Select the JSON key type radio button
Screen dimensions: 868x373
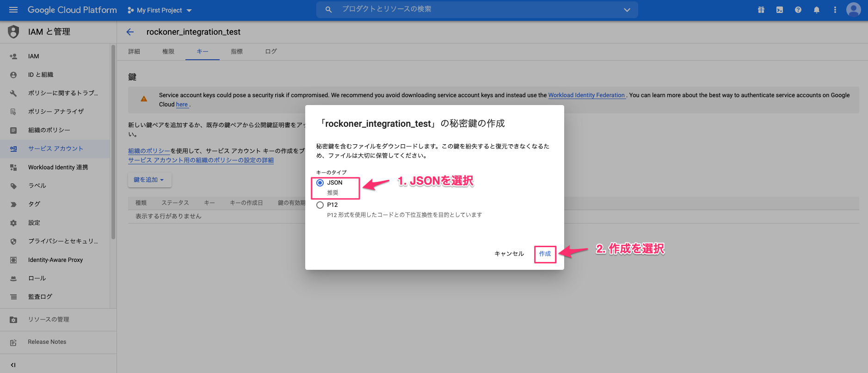(320, 183)
